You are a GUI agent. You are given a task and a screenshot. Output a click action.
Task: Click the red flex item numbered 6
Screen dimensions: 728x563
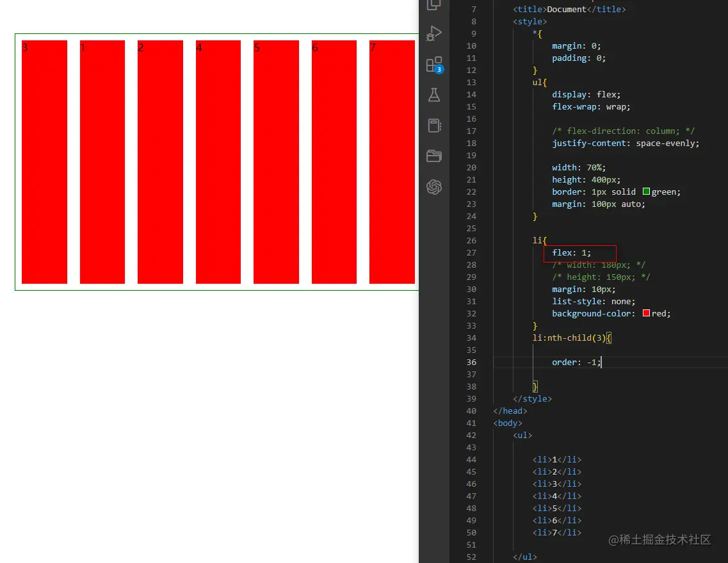pyautogui.click(x=334, y=161)
